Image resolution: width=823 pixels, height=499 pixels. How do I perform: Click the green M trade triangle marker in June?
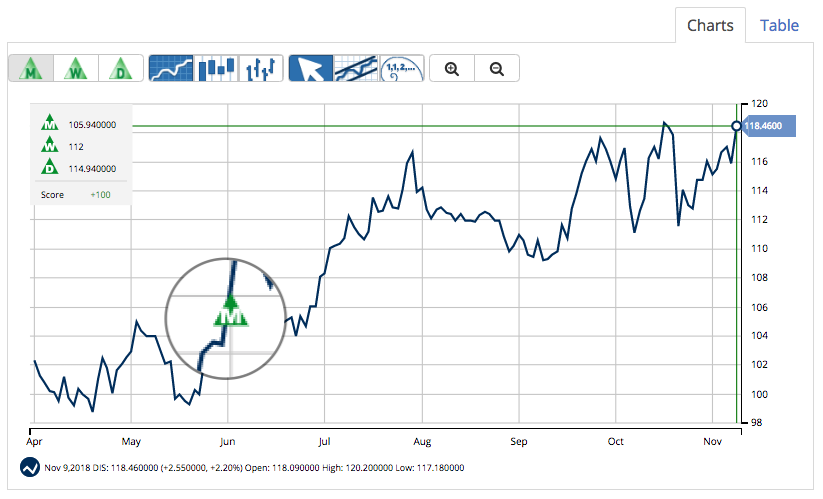[230, 312]
